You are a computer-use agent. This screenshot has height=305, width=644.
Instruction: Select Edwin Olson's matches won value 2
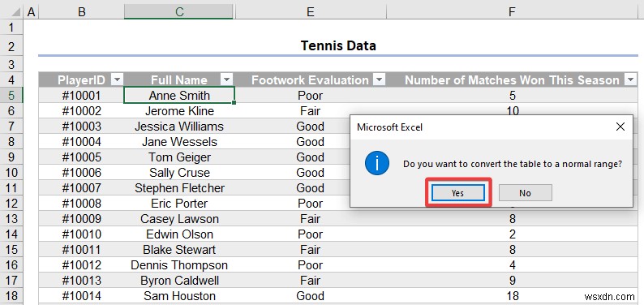click(512, 234)
